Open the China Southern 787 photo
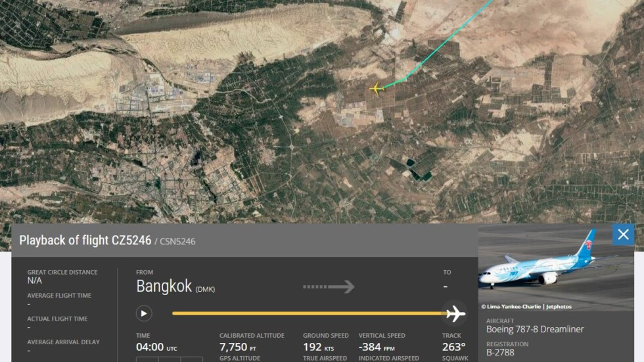644x362 pixels. coord(556,267)
